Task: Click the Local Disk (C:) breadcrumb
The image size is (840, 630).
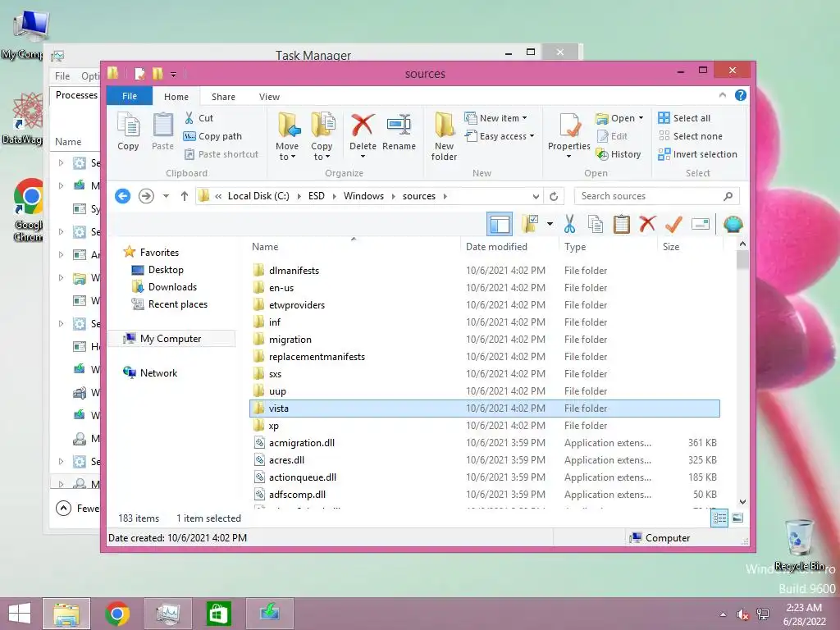Action: [x=258, y=196]
